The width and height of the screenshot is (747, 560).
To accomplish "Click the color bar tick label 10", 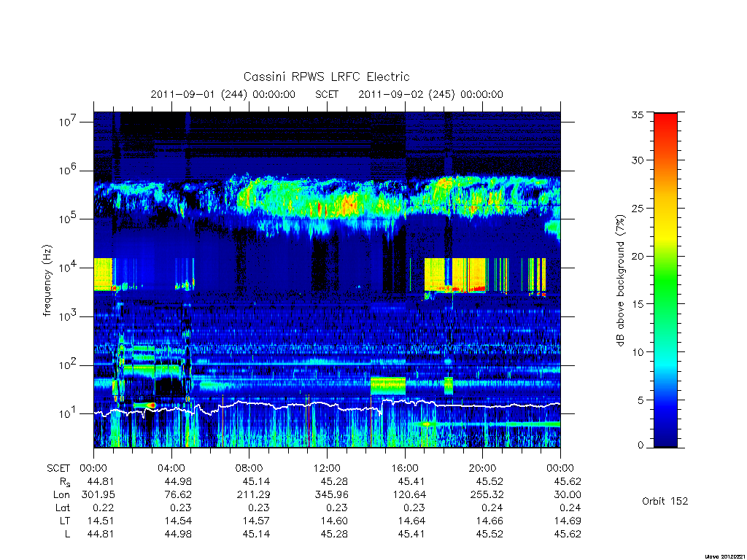I will click(638, 352).
